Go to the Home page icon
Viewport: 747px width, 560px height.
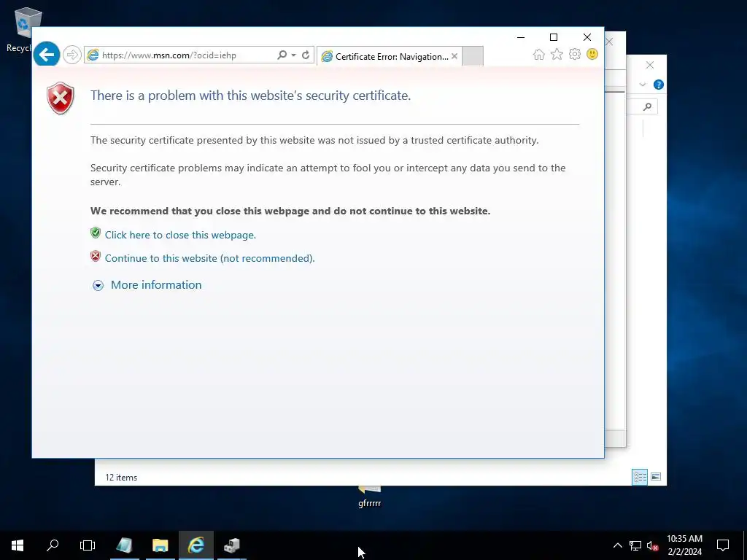click(x=539, y=54)
